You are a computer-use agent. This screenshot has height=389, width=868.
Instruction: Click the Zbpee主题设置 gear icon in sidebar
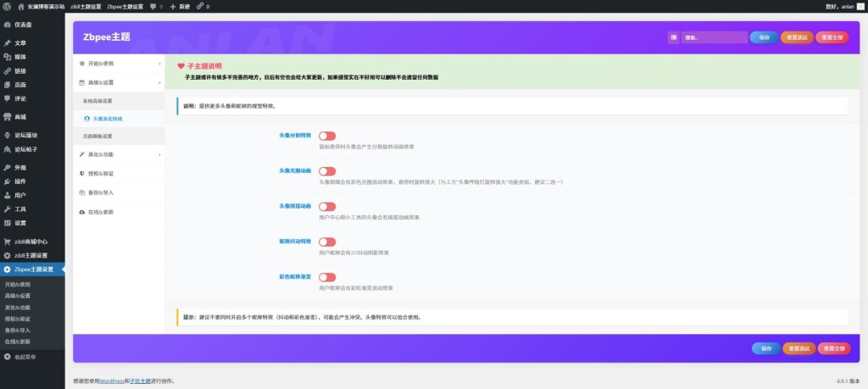tap(7, 270)
